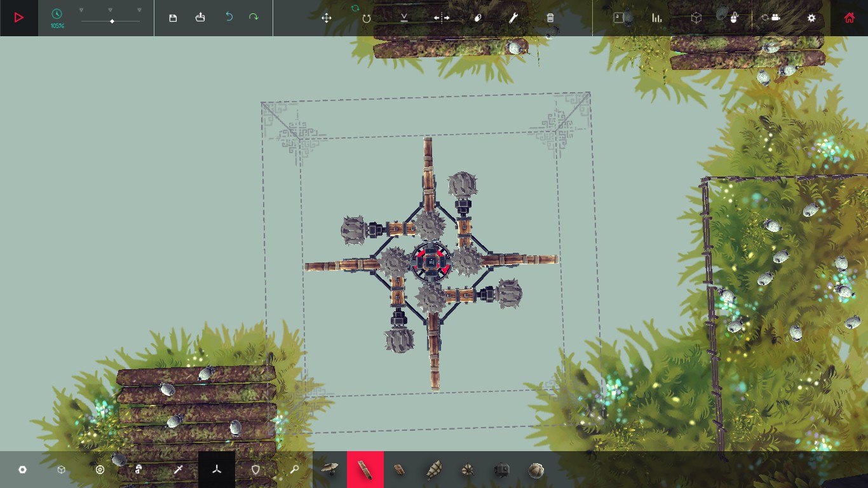Switch to the propeller flight blocks tab

(217, 470)
